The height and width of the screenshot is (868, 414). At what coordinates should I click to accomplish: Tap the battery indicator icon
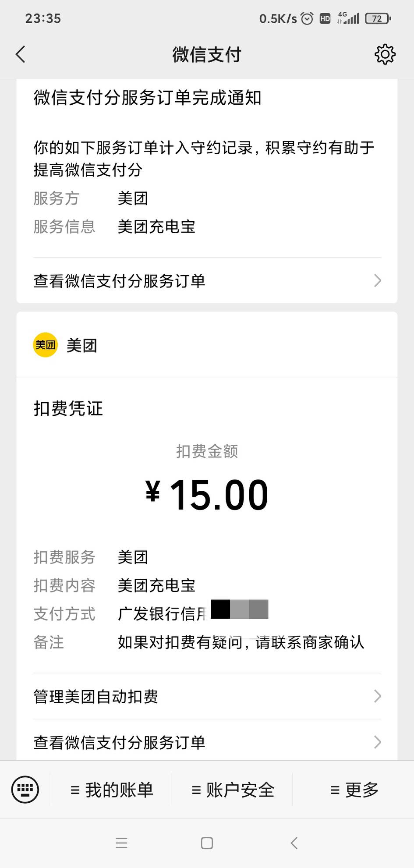click(x=378, y=18)
